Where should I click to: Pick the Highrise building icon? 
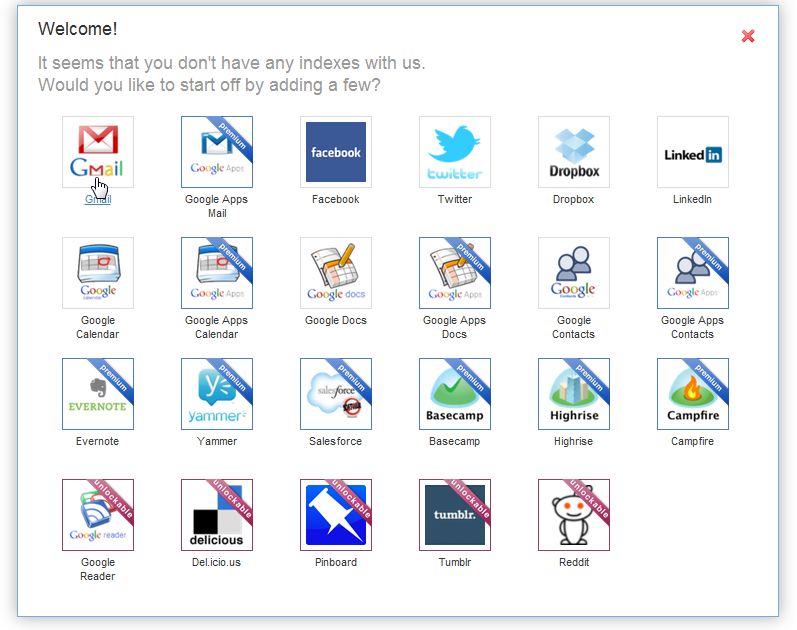pos(574,394)
